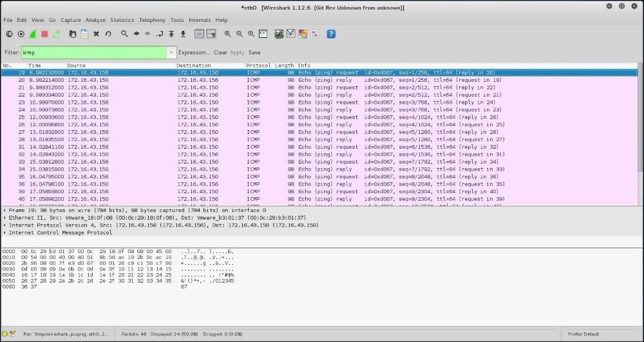
Task: Open the display filter history dropdown
Action: [171, 53]
